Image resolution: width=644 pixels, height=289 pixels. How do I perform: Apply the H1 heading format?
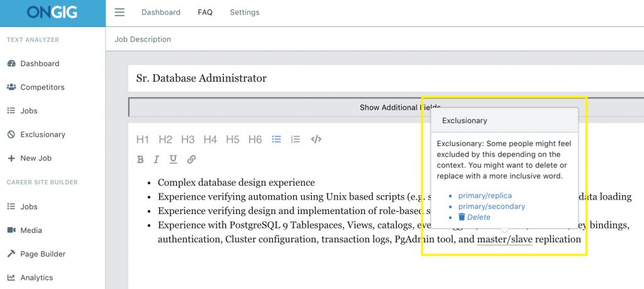pos(143,139)
